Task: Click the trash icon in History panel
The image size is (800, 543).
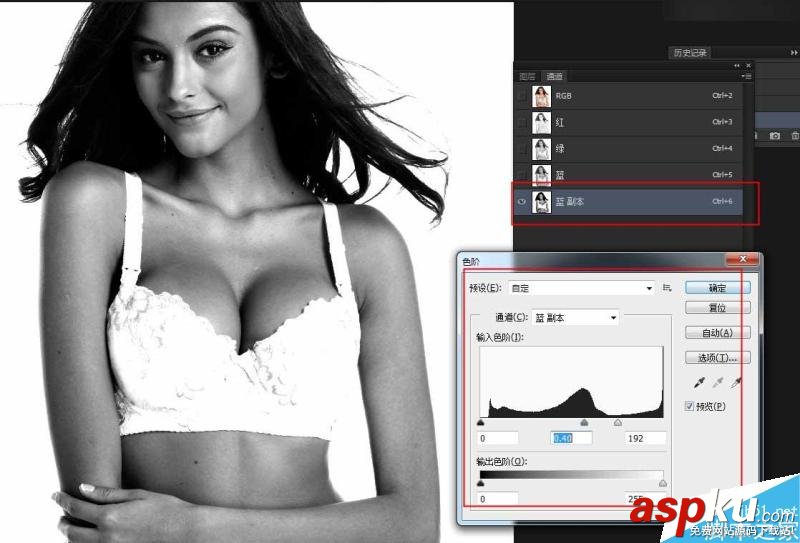Action: click(x=795, y=136)
